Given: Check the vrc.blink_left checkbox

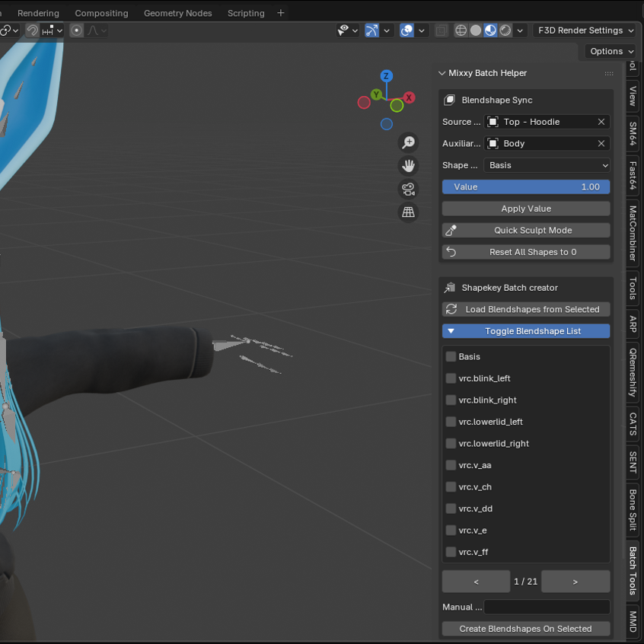Looking at the screenshot, I should click(451, 378).
